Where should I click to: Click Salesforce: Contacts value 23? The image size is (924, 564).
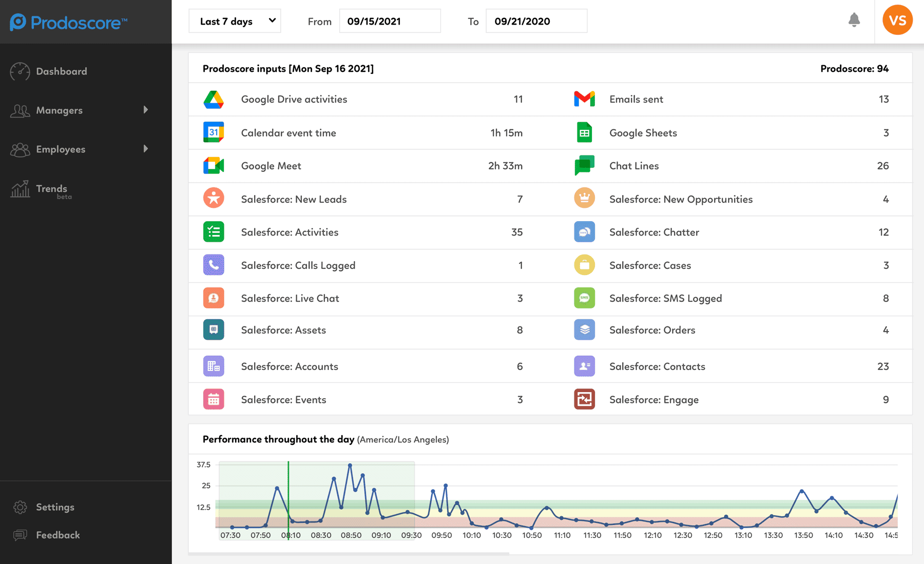click(x=883, y=366)
